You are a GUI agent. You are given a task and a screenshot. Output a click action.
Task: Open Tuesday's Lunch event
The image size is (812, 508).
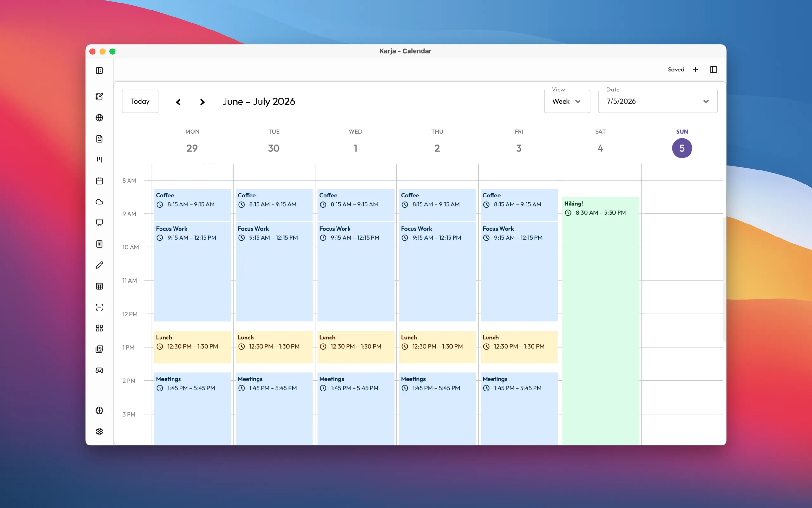274,347
